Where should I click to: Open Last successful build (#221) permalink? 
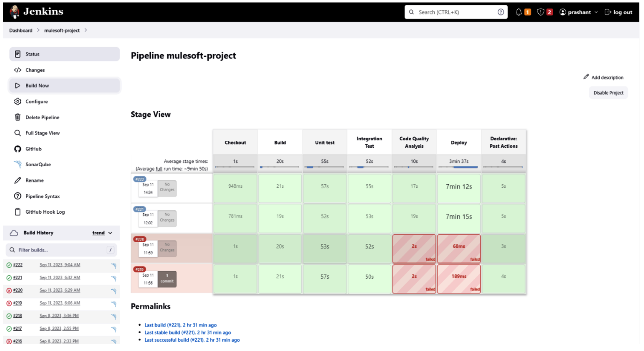tap(192, 340)
